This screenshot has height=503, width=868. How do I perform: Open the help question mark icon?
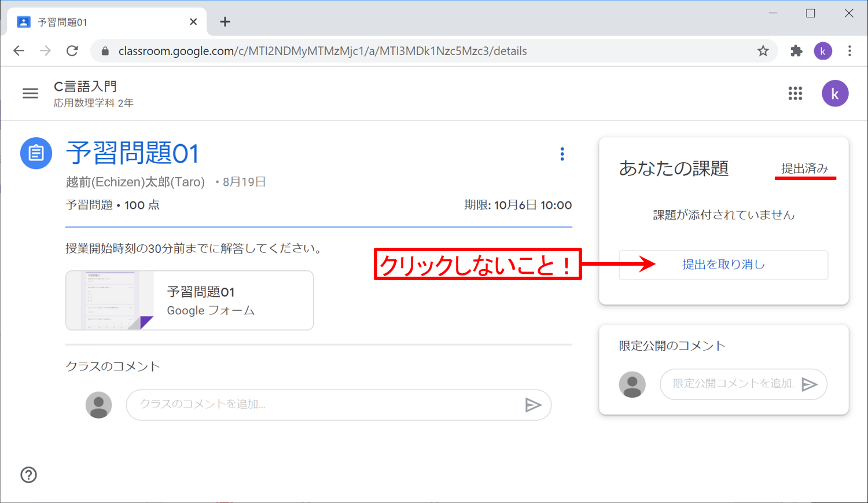[28, 475]
